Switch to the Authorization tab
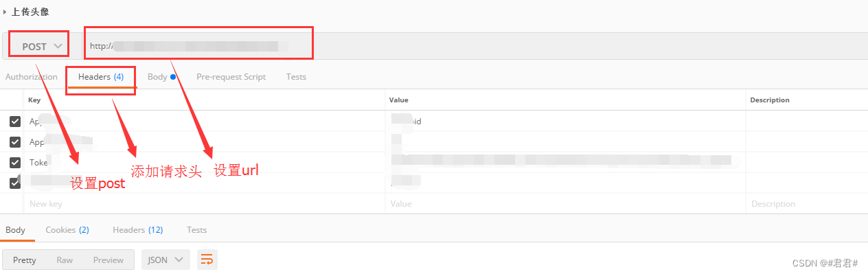The width and height of the screenshot is (868, 274). click(32, 77)
